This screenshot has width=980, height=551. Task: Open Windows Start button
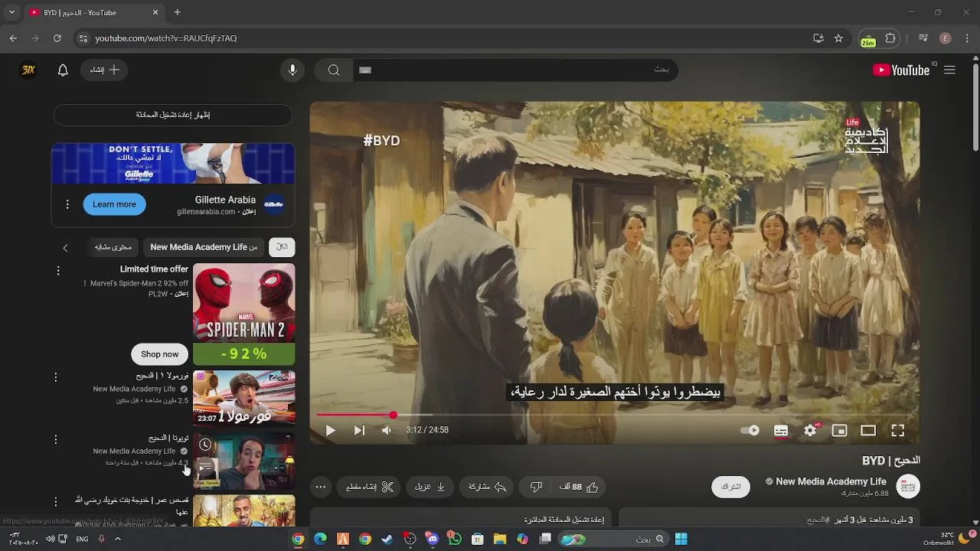click(x=681, y=539)
